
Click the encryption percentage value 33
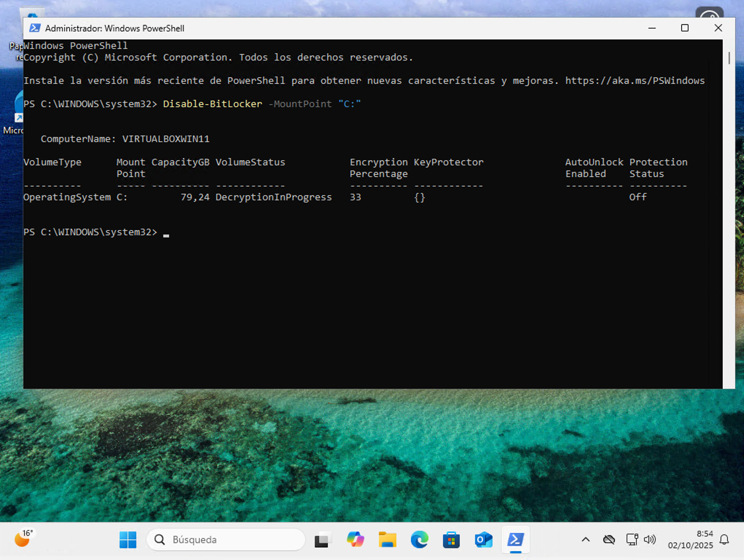(355, 197)
